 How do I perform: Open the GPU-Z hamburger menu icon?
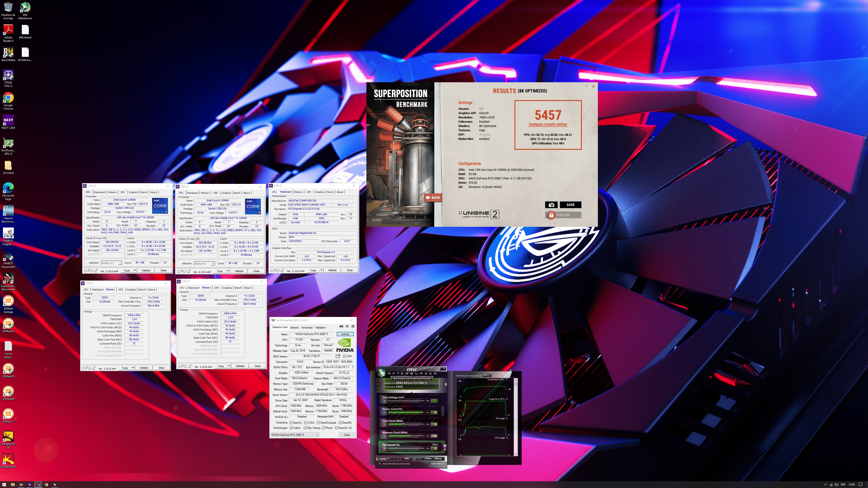(x=353, y=326)
